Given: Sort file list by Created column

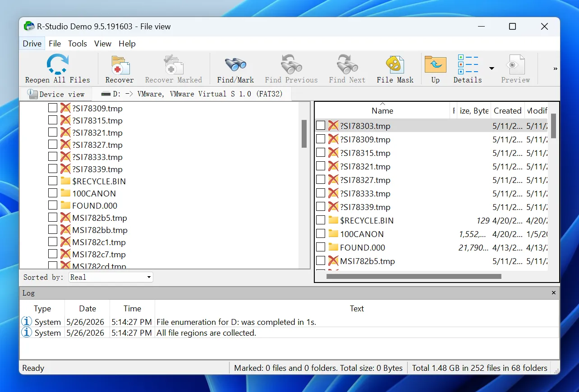Looking at the screenshot, I should click(507, 110).
